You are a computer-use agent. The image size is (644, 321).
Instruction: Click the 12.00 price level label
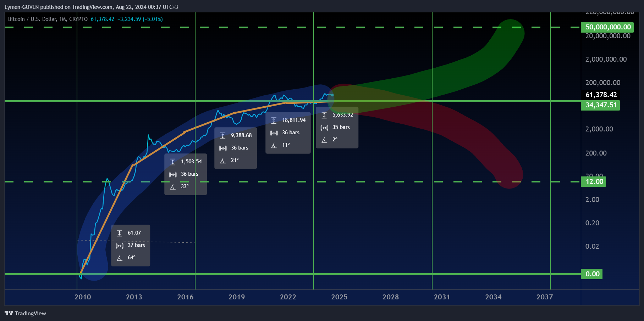(x=594, y=182)
